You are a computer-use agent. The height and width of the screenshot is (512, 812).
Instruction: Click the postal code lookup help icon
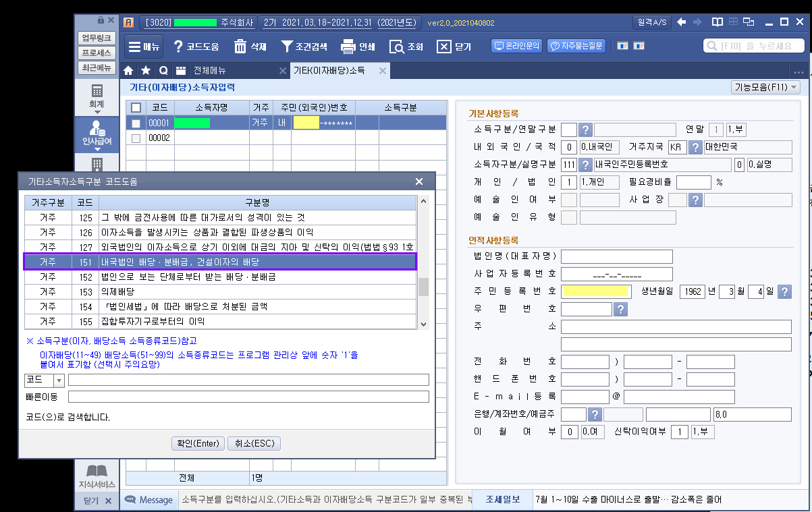tap(621, 309)
